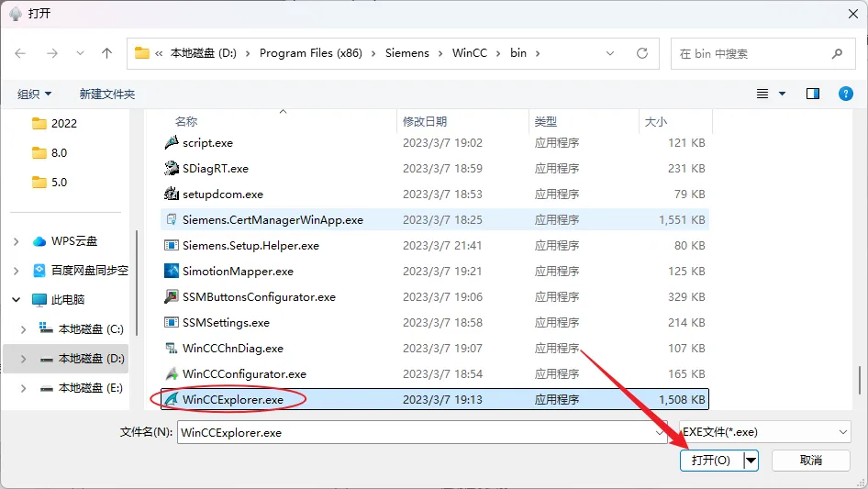Click Program Files (x86) in breadcrumb
This screenshot has width=868, height=489.
[310, 53]
